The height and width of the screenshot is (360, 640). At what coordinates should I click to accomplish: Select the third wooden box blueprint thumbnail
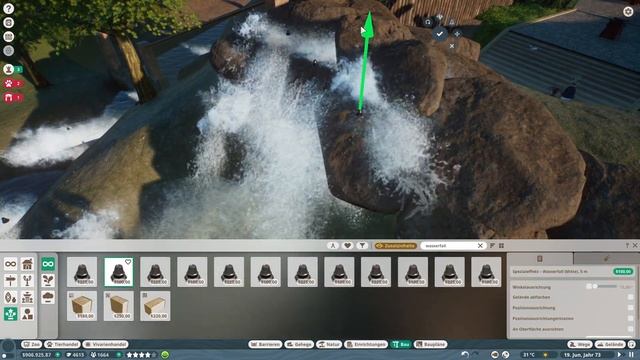155,306
